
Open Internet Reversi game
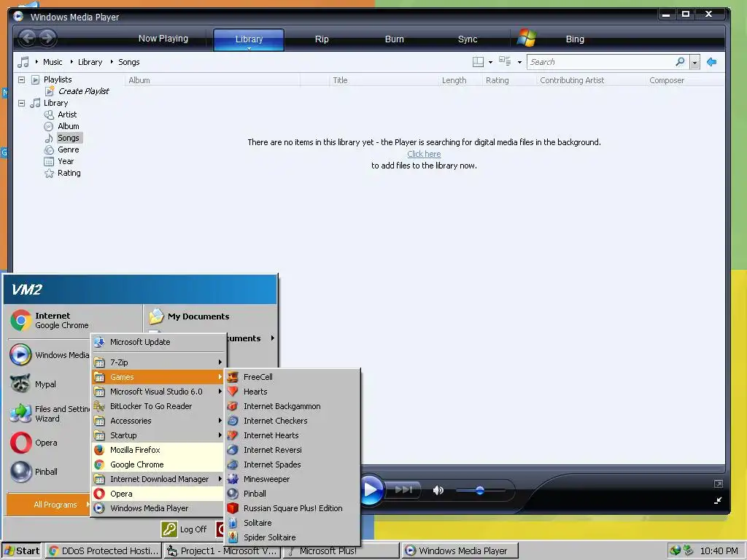292,450
